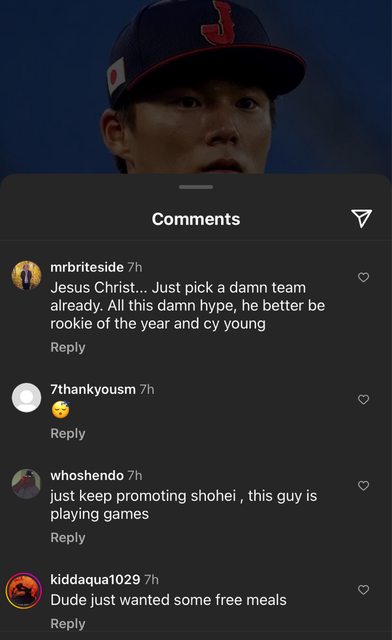
Task: Open kiddaqua1029's story-ringed avatar
Action: click(x=24, y=591)
